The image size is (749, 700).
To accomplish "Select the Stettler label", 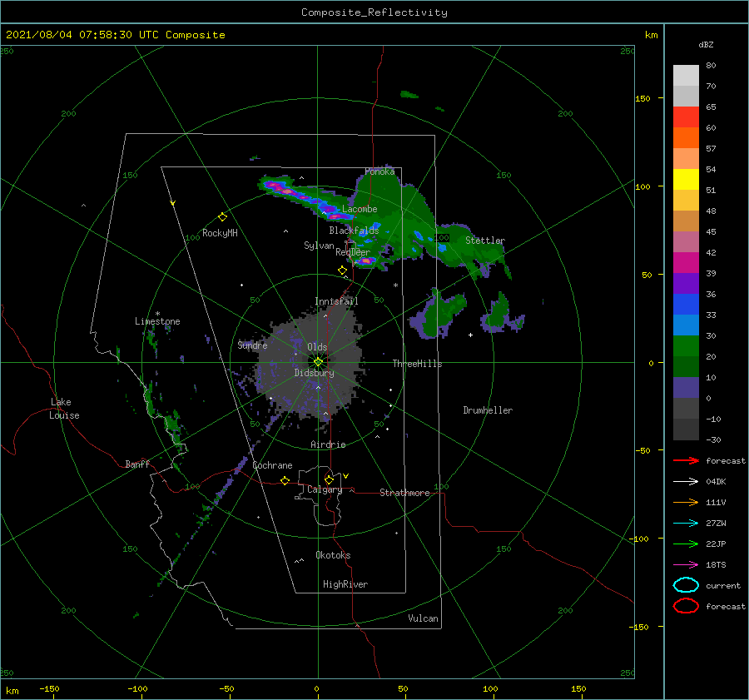I will click(x=485, y=241).
